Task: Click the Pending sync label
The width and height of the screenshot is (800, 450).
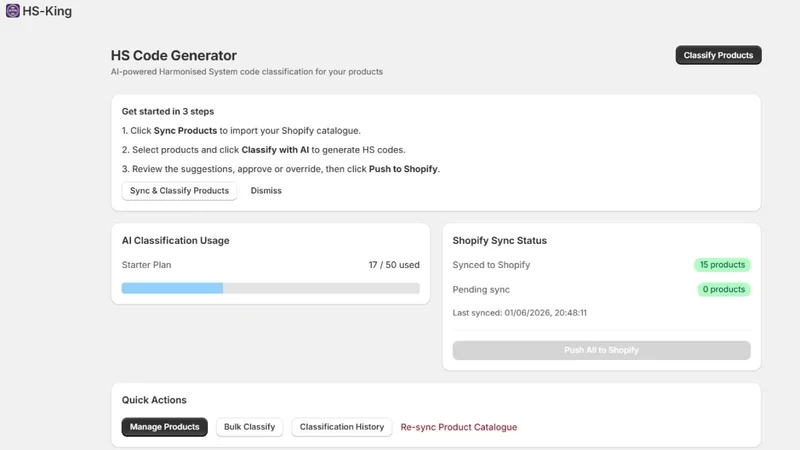Action: pos(481,289)
